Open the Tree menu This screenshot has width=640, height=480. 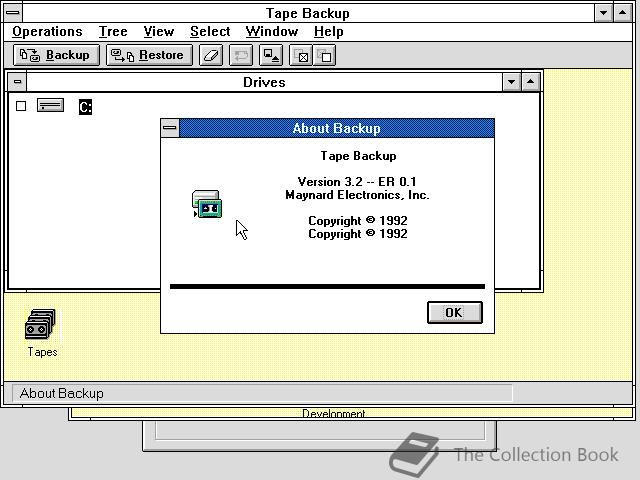tap(113, 31)
